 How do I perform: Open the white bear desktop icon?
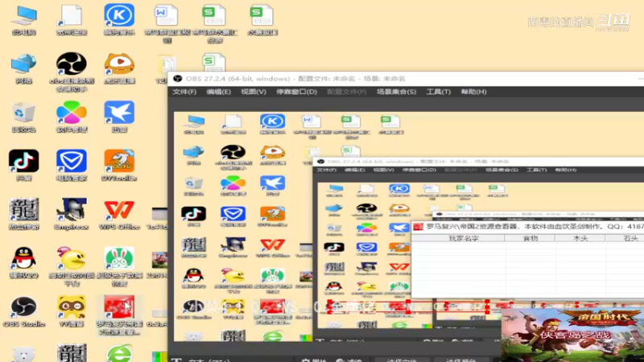pyautogui.click(x=24, y=354)
